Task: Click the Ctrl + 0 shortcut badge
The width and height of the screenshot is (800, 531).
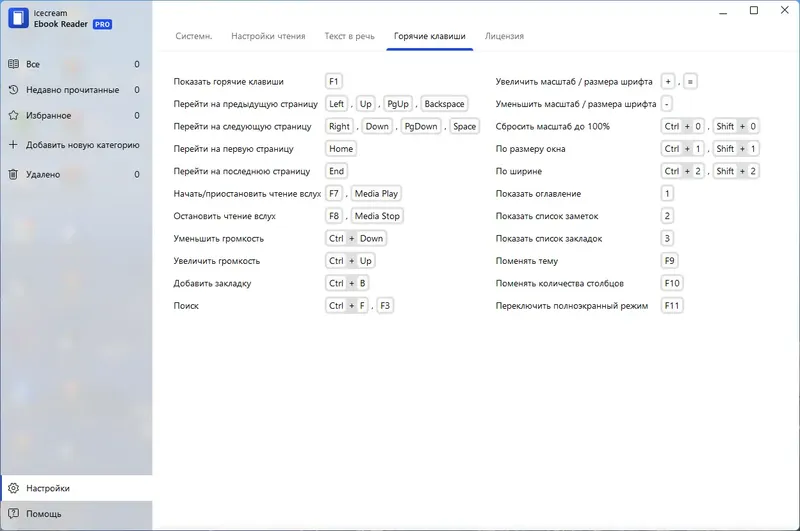Action: pos(683,127)
